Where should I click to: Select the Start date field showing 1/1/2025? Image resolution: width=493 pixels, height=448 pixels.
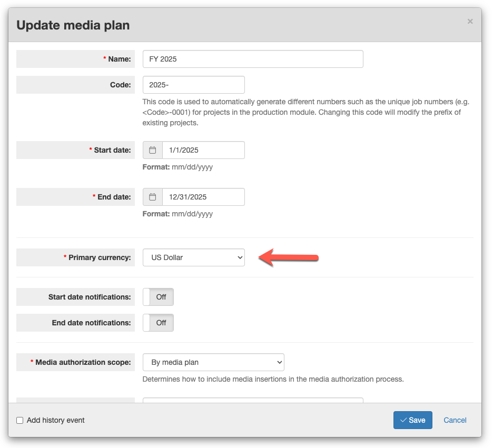[x=203, y=150]
